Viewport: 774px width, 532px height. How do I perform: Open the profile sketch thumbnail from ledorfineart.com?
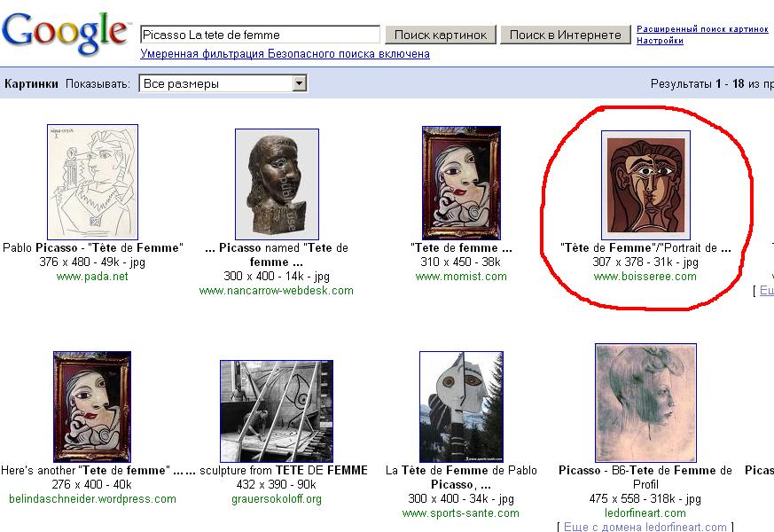[x=645, y=403]
